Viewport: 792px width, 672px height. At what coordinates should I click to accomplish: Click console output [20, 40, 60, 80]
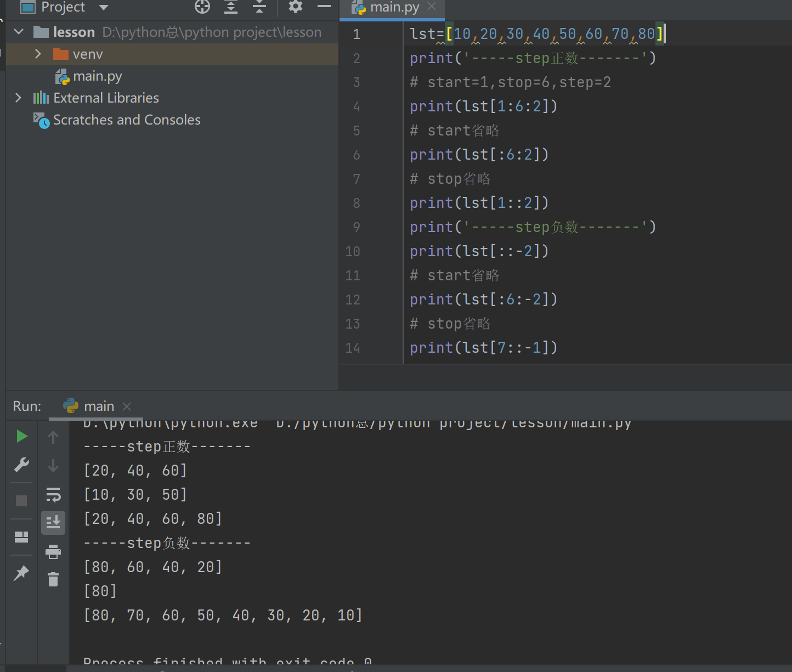coord(153,519)
